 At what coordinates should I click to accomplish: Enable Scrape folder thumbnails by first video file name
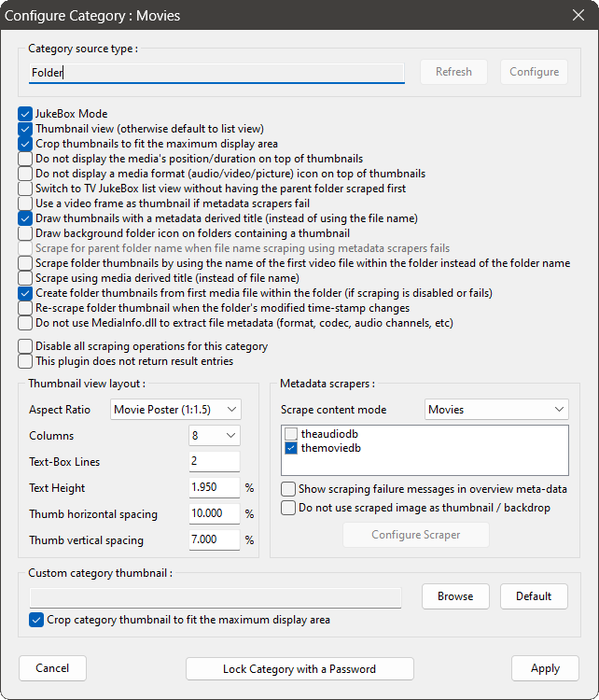pyautogui.click(x=25, y=263)
